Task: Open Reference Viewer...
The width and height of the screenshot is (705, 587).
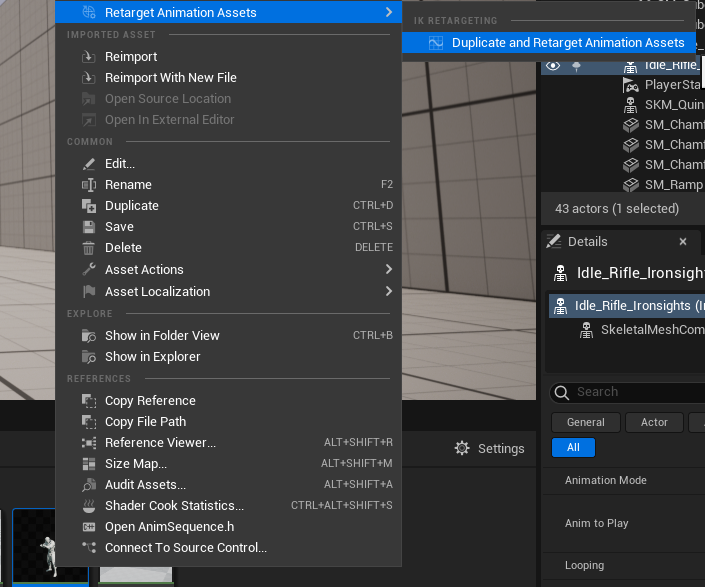Action: click(228, 443)
